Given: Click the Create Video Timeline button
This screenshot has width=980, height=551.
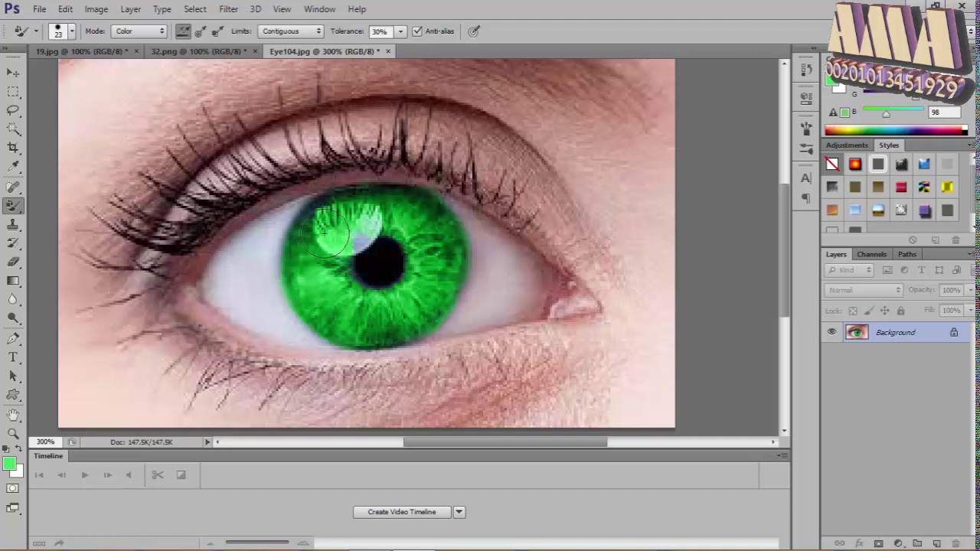Looking at the screenshot, I should pyautogui.click(x=401, y=512).
